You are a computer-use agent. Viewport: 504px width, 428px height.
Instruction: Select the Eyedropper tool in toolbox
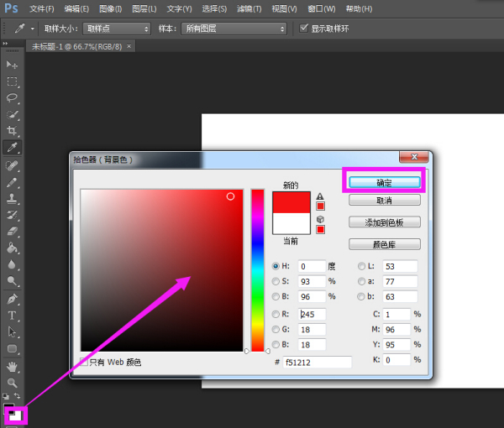point(12,148)
